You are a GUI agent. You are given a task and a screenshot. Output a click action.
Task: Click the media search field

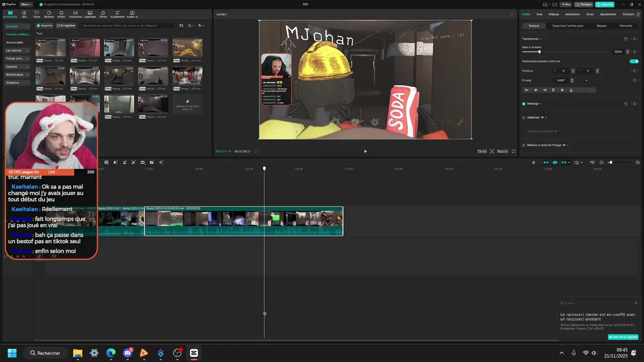[x=125, y=26]
